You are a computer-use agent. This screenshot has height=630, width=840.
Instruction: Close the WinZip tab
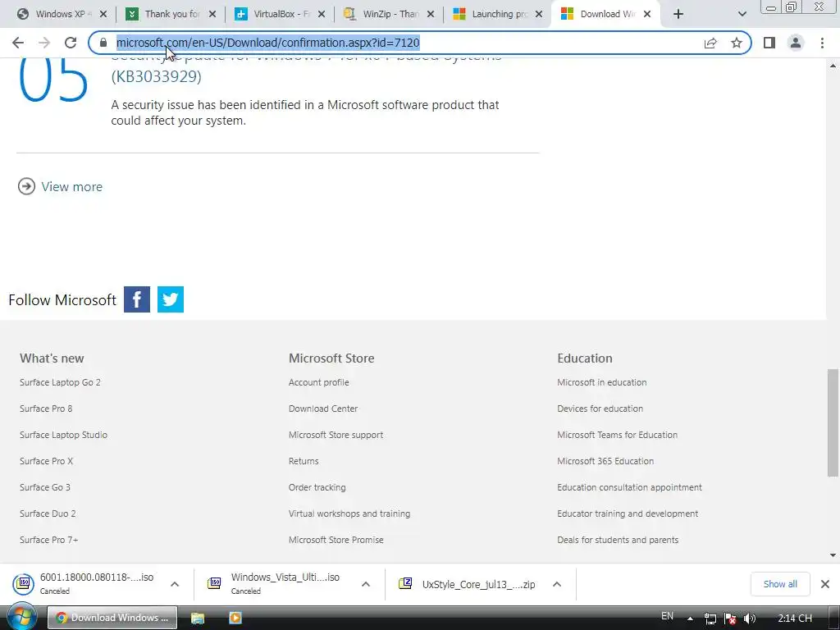pyautogui.click(x=430, y=14)
